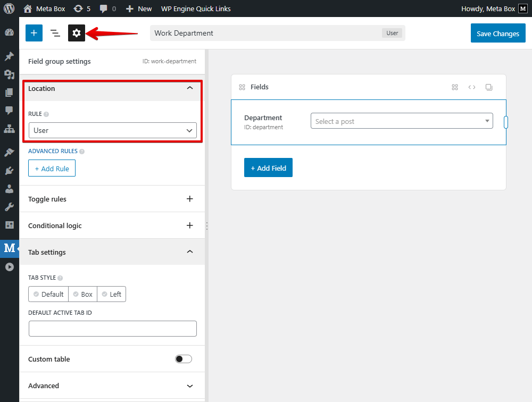This screenshot has height=402, width=532.
Task: Click the code brackets icon in Fields header
Action: 472,87
